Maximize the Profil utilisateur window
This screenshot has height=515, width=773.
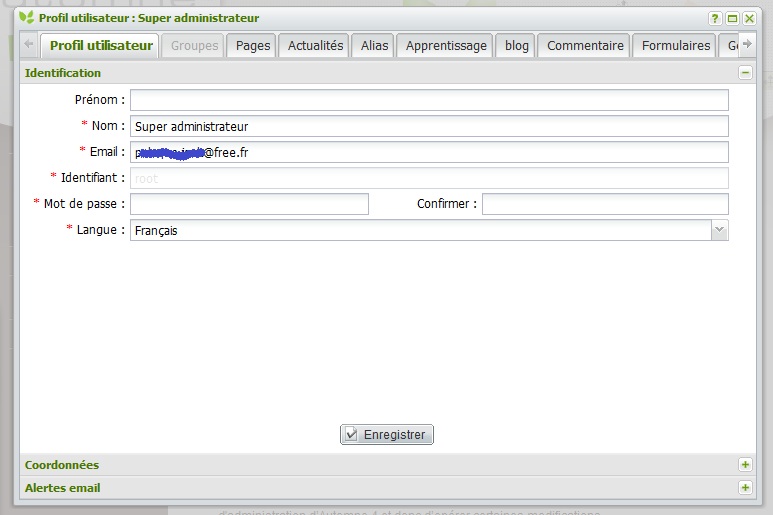pos(732,18)
